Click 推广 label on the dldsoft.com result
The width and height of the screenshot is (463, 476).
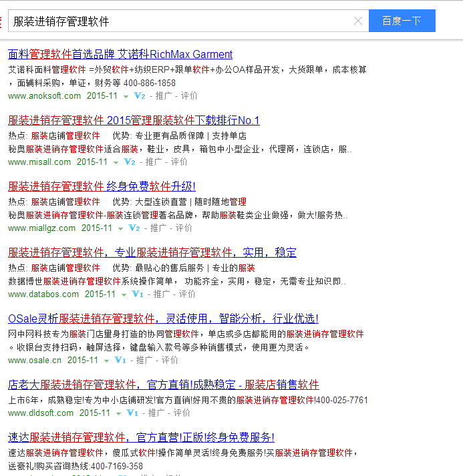pyautogui.click(x=156, y=413)
